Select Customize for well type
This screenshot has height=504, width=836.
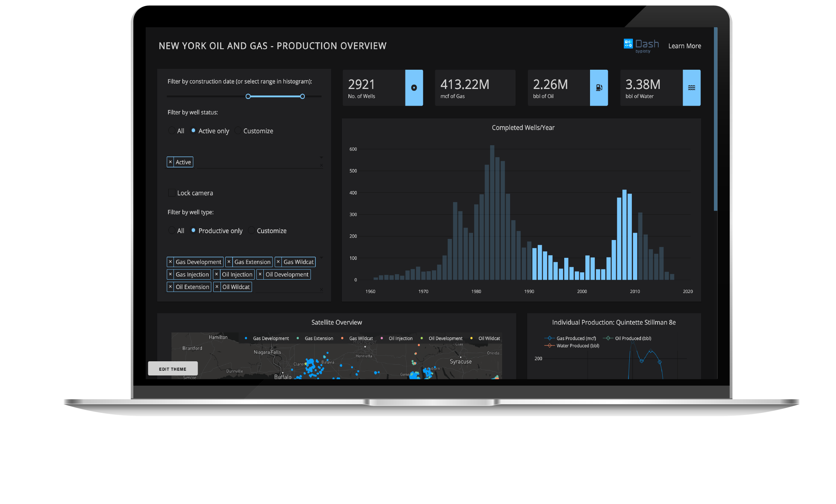click(251, 231)
